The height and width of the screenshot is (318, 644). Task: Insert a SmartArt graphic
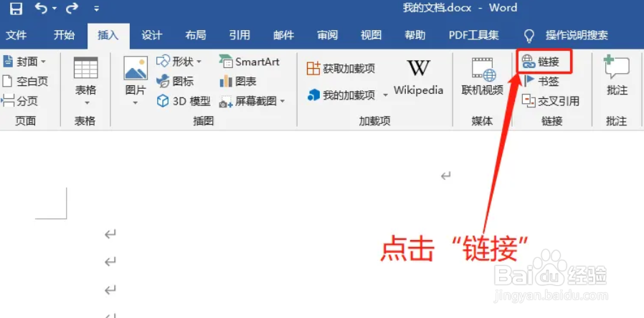click(x=249, y=62)
